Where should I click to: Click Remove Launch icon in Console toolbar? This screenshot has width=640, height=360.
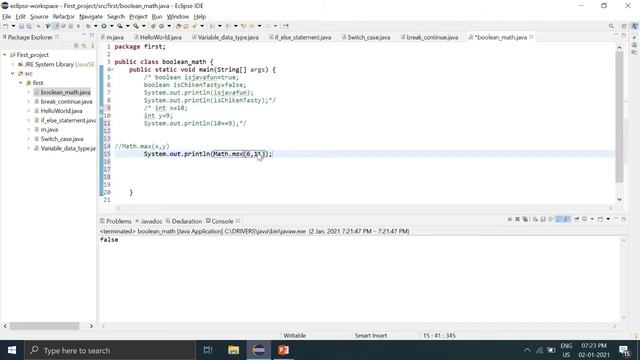(x=518, y=219)
